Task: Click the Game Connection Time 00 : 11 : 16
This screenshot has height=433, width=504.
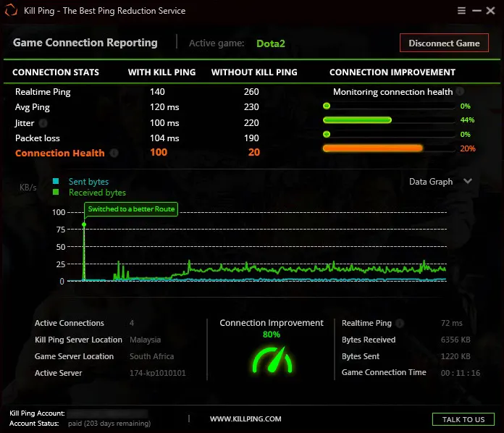Action: click(x=461, y=373)
